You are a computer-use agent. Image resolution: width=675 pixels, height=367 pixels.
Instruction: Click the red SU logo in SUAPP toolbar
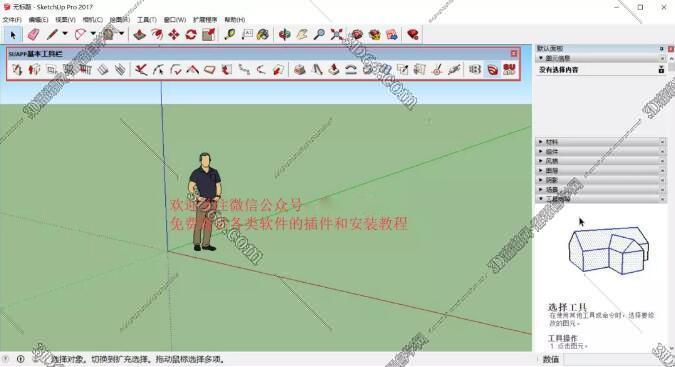[509, 69]
